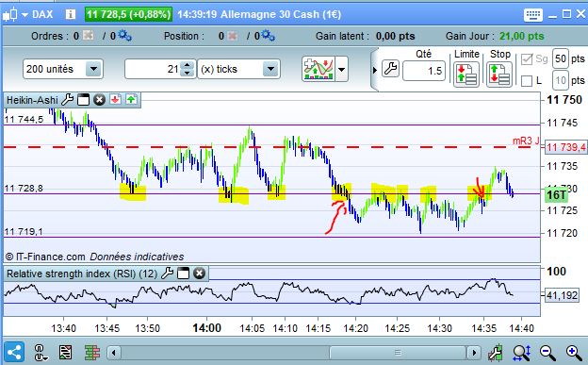Screen dimensions: 588x365
Task: Open the order wrench settings beside Qté
Action: (x=390, y=69)
